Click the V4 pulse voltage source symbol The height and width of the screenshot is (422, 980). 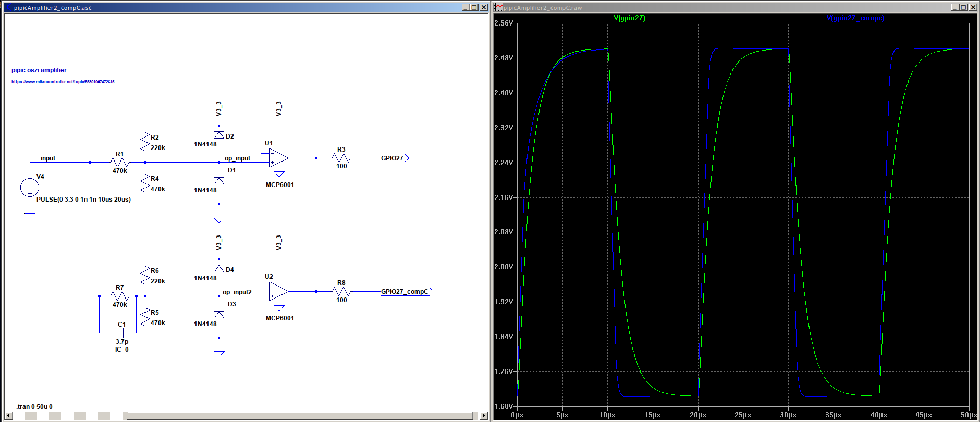(30, 188)
